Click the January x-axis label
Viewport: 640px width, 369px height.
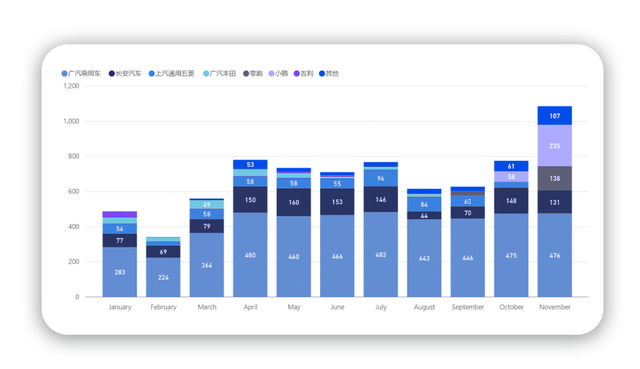[x=120, y=307]
